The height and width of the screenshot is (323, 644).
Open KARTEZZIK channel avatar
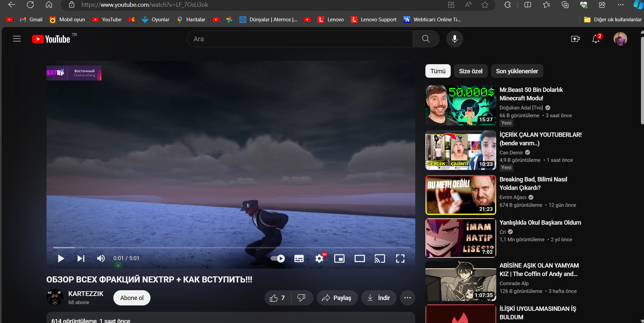55,297
